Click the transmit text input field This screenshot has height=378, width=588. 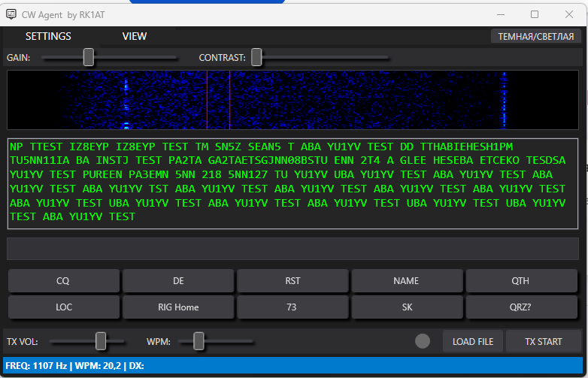[293, 249]
